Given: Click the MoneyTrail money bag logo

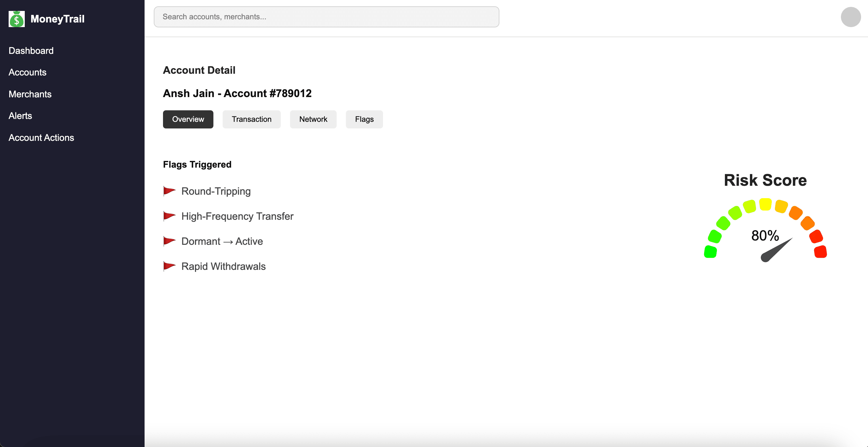Looking at the screenshot, I should [x=16, y=19].
